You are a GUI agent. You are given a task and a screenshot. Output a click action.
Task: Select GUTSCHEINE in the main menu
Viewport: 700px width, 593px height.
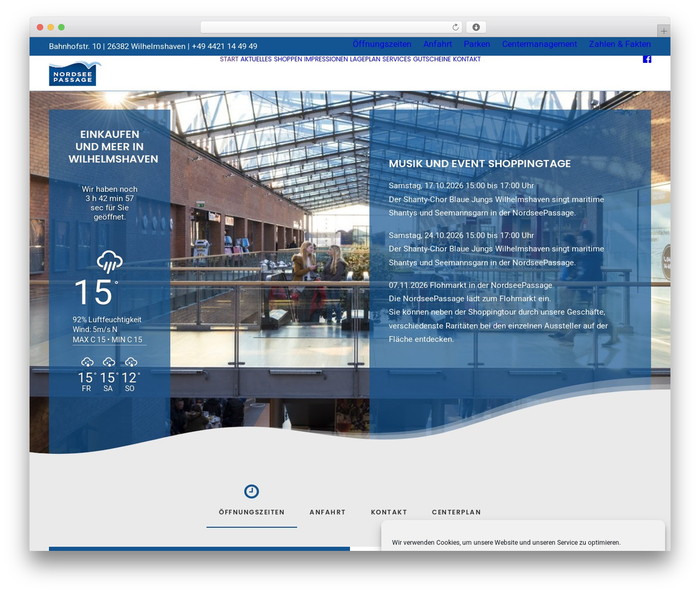(x=432, y=59)
